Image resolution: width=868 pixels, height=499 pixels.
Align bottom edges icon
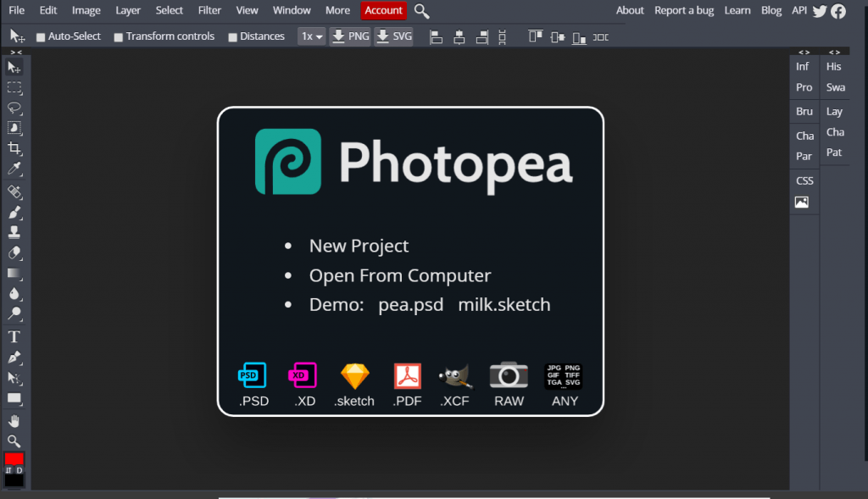(x=579, y=37)
